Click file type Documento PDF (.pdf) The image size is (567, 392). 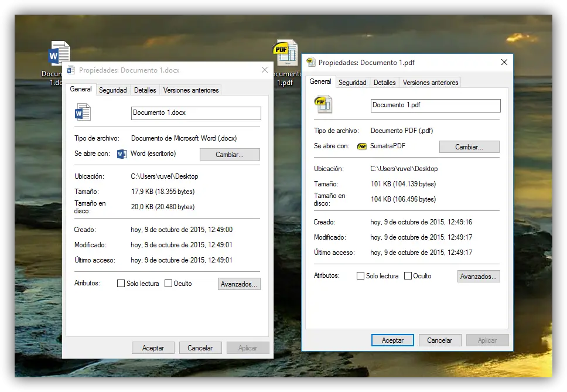[402, 131]
